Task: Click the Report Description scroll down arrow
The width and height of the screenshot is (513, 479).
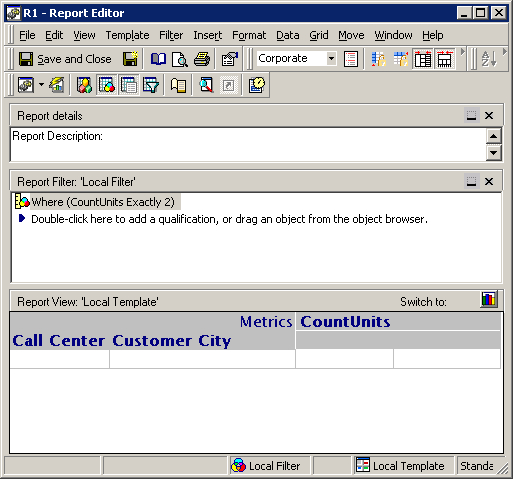Action: 494,153
